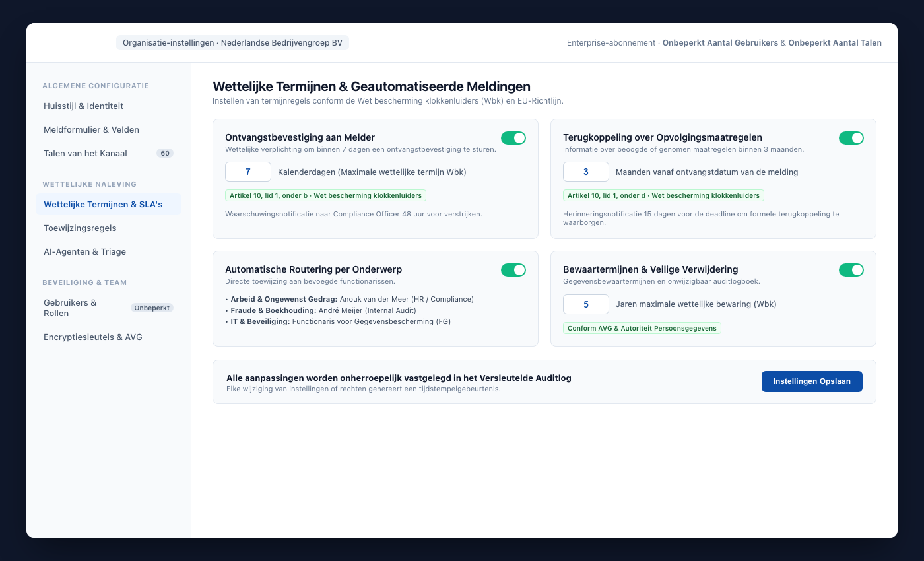The height and width of the screenshot is (561, 924).
Task: Click the Instellingen Opslaan button
Action: click(812, 381)
